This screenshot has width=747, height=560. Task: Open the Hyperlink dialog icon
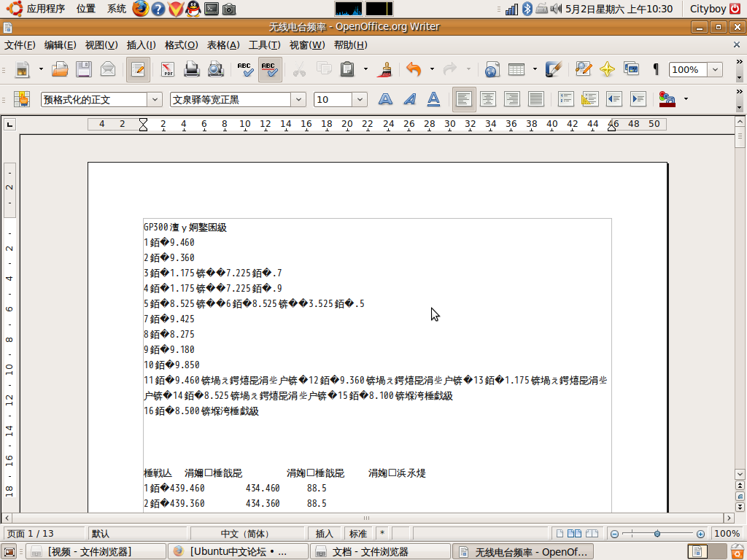click(x=492, y=69)
